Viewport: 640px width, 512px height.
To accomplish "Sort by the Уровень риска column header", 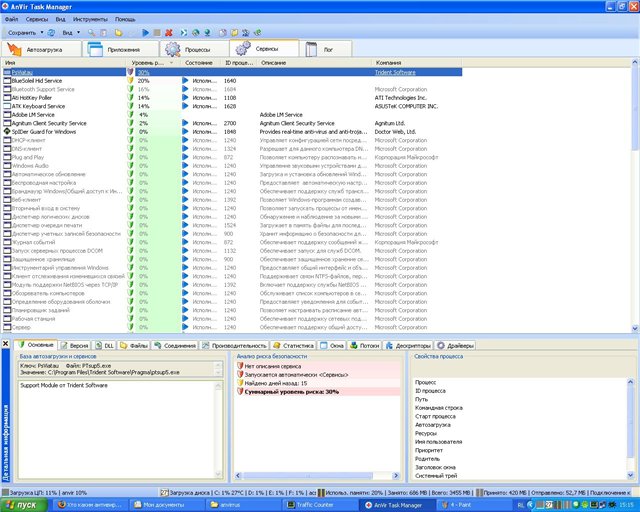I will pos(154,63).
